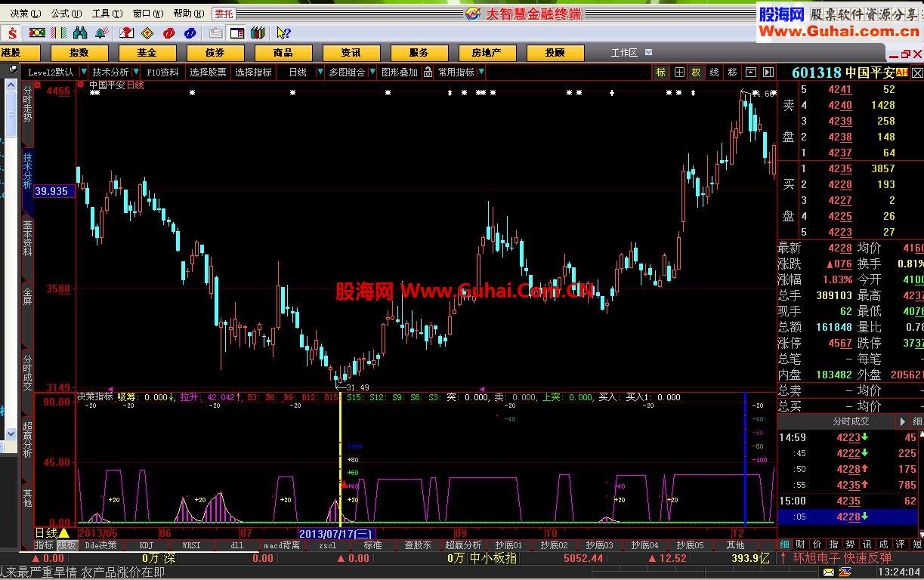The width and height of the screenshot is (924, 580).
Task: Switch to the 基金 tab
Action: tap(147, 52)
